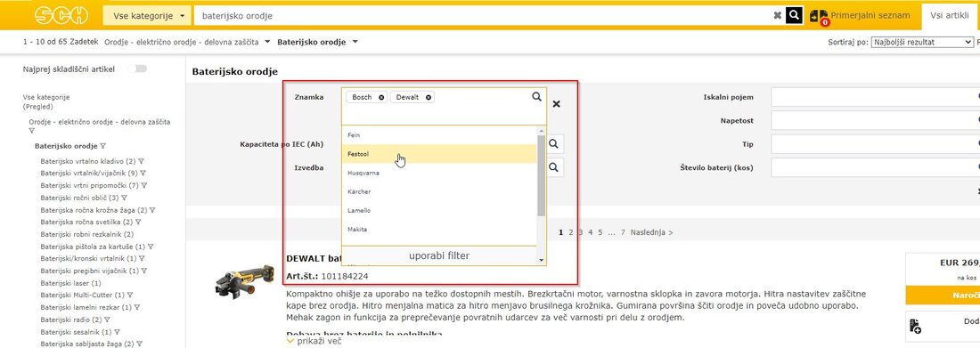This screenshot has height=348, width=980.
Task: Click uporabi filter button
Action: tap(439, 255)
